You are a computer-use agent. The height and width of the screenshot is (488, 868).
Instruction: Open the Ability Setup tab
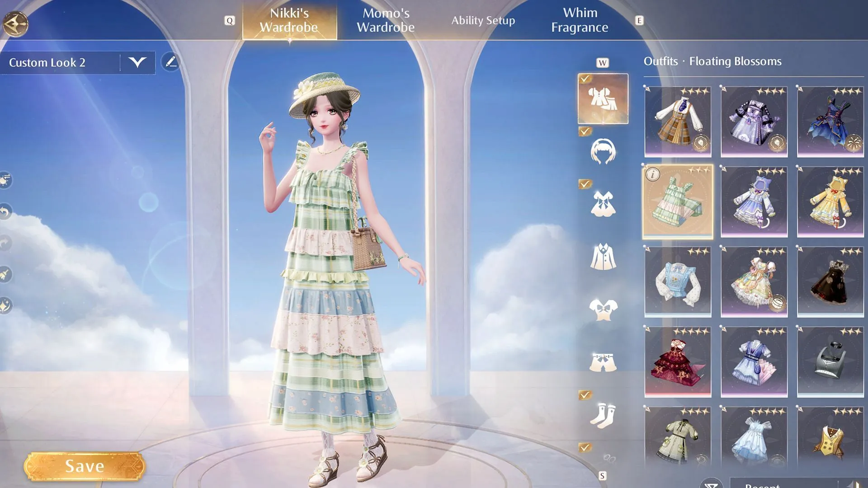(483, 20)
